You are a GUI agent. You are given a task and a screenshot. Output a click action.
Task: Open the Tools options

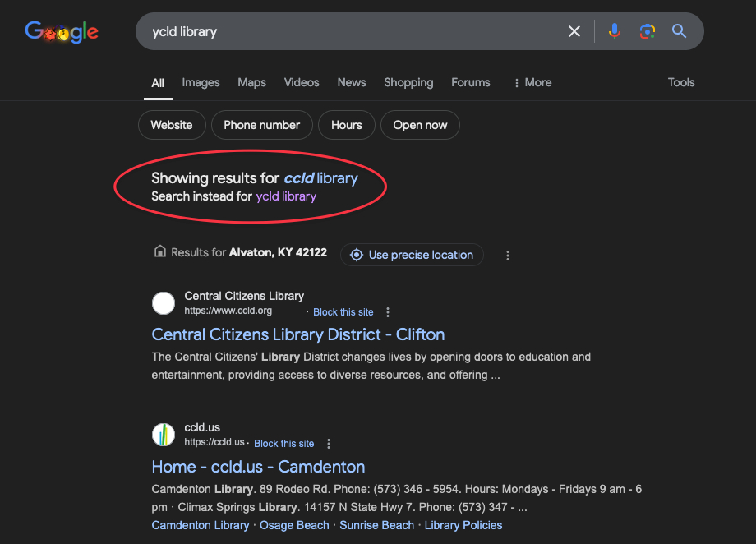pos(680,82)
